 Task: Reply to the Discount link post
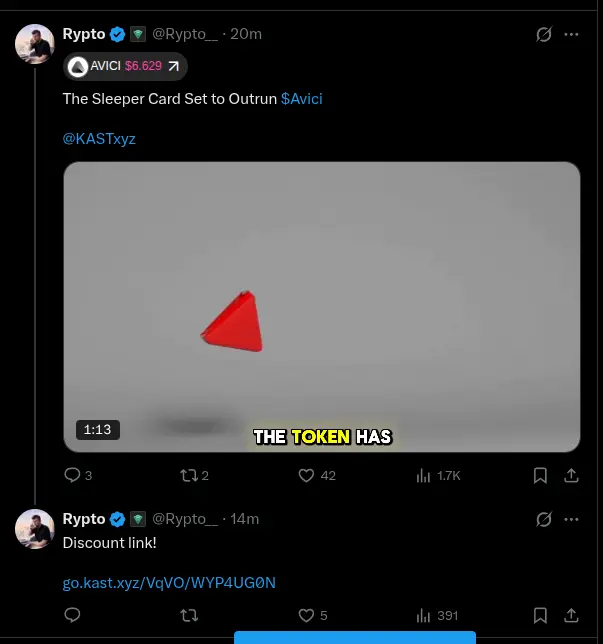[72, 615]
